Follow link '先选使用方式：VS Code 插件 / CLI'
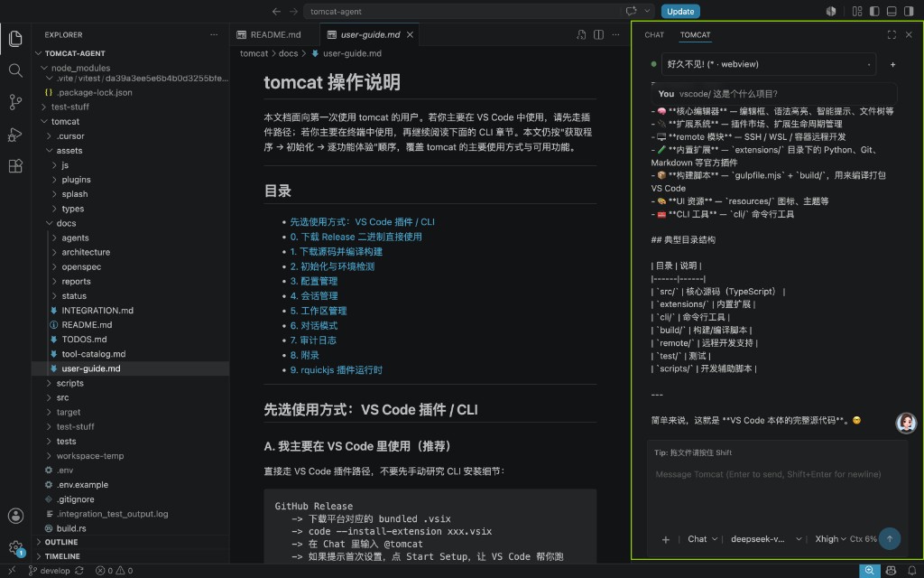The height and width of the screenshot is (578, 924). (363, 222)
